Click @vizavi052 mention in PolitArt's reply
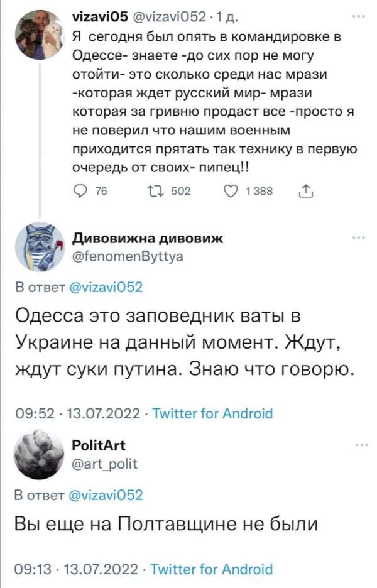The width and height of the screenshot is (377, 588). pos(104,494)
